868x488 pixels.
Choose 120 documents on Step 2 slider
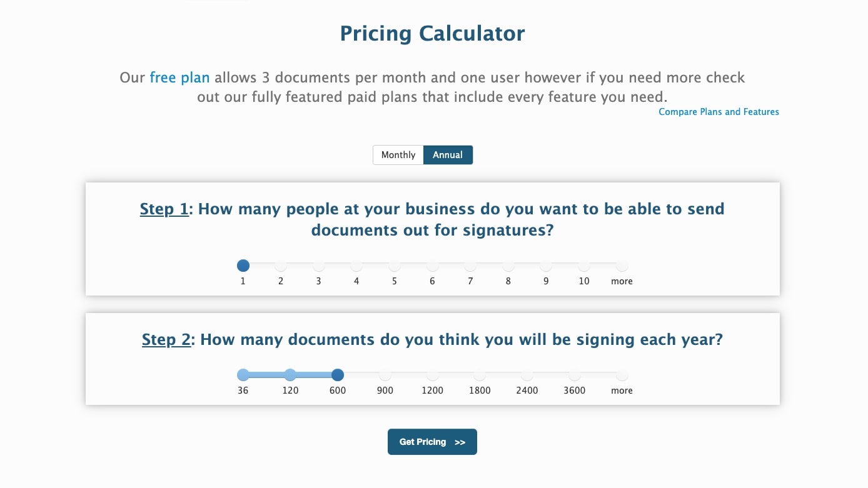click(290, 376)
